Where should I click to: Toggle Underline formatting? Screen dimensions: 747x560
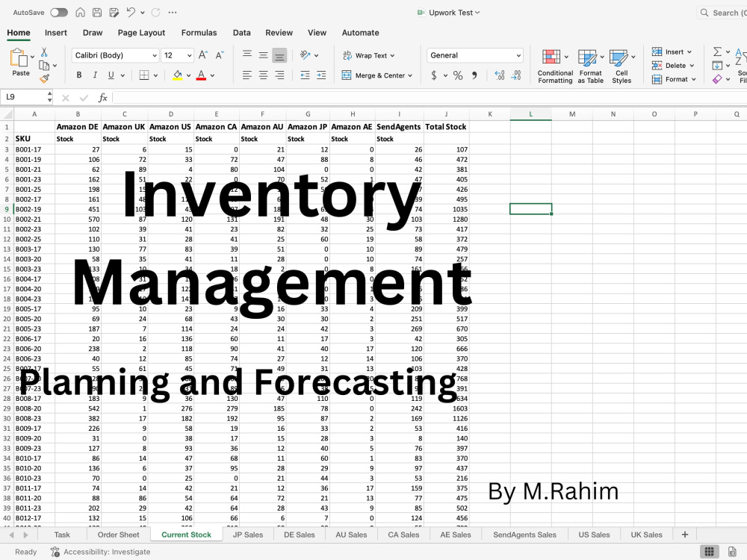(x=111, y=75)
